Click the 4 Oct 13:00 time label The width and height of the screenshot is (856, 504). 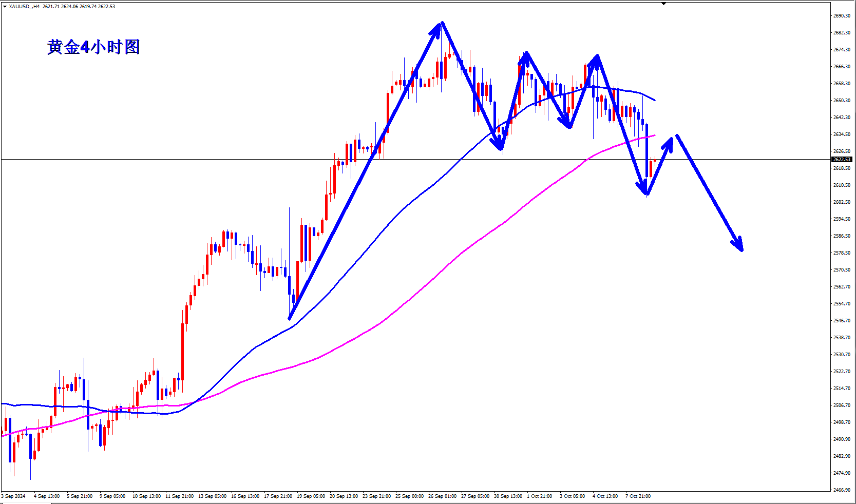click(605, 496)
